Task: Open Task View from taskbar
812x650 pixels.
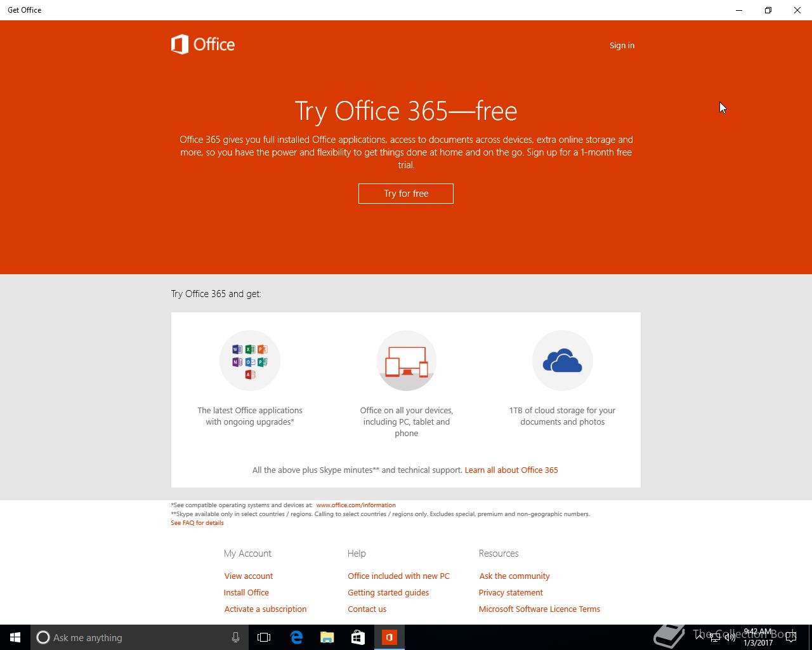Action: 264,637
